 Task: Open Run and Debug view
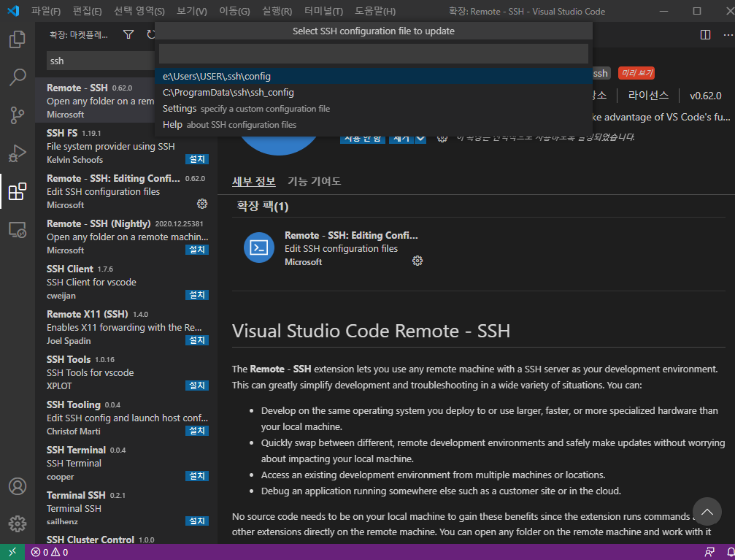[x=18, y=153]
